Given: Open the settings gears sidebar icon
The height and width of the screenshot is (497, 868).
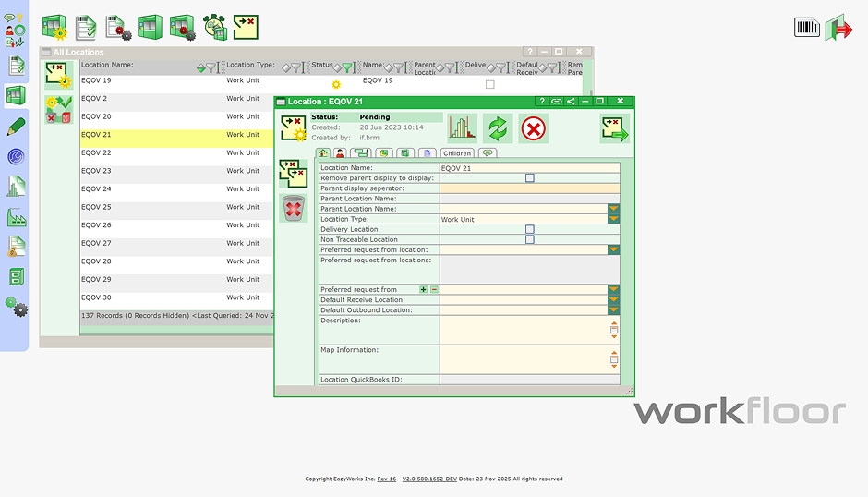Looking at the screenshot, I should click(x=16, y=307).
